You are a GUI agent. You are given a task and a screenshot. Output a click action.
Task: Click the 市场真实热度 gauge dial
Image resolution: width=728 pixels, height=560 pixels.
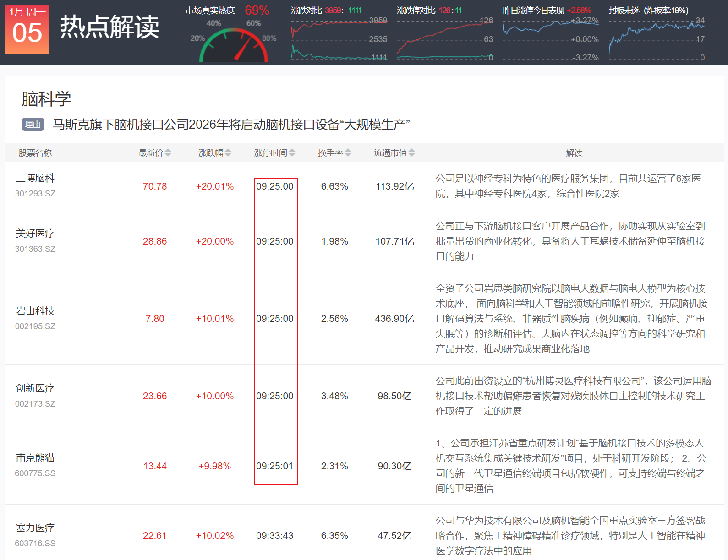pos(234,45)
